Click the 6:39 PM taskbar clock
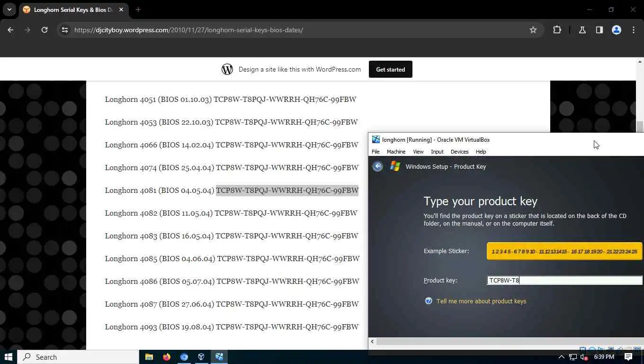Viewport: 644px width, 364px height. (604, 357)
